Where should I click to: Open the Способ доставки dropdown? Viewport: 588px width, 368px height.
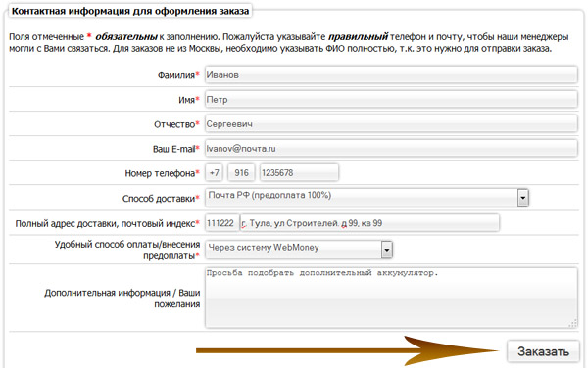click(x=367, y=198)
